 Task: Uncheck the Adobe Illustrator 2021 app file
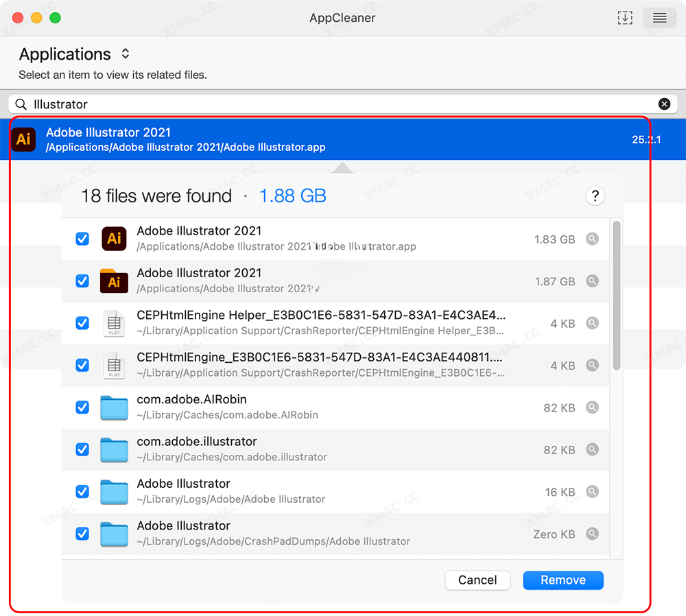point(82,239)
